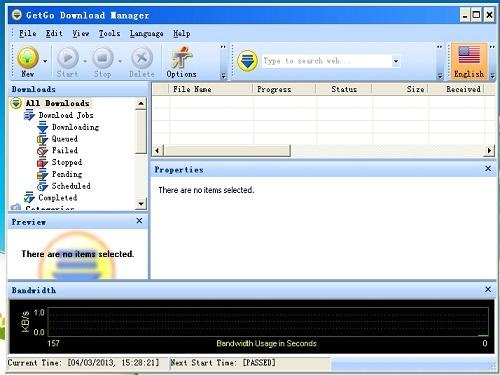Click the Downloads tree vertical scrollbar thumb
Image resolution: width=500 pixels, height=375 pixels.
pyautogui.click(x=141, y=132)
